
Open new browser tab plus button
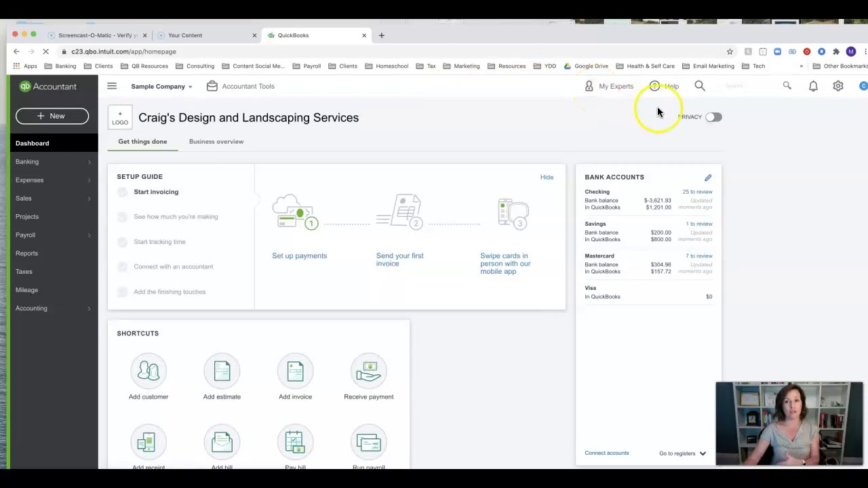pos(381,35)
